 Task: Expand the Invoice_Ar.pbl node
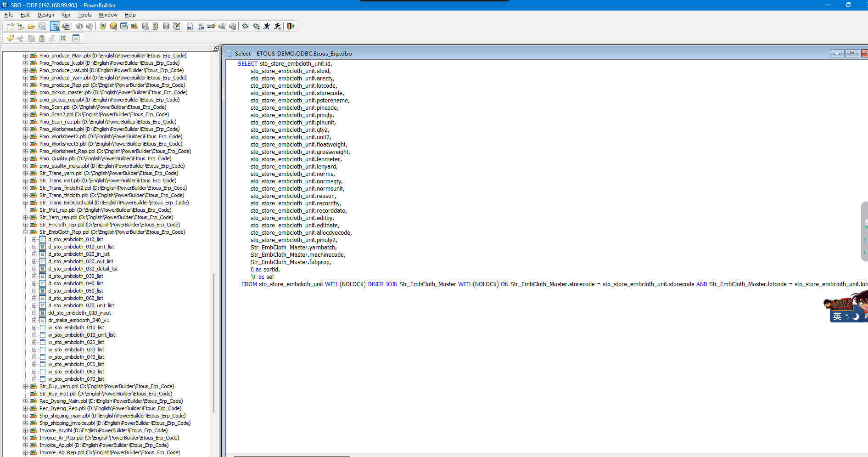tap(26, 431)
